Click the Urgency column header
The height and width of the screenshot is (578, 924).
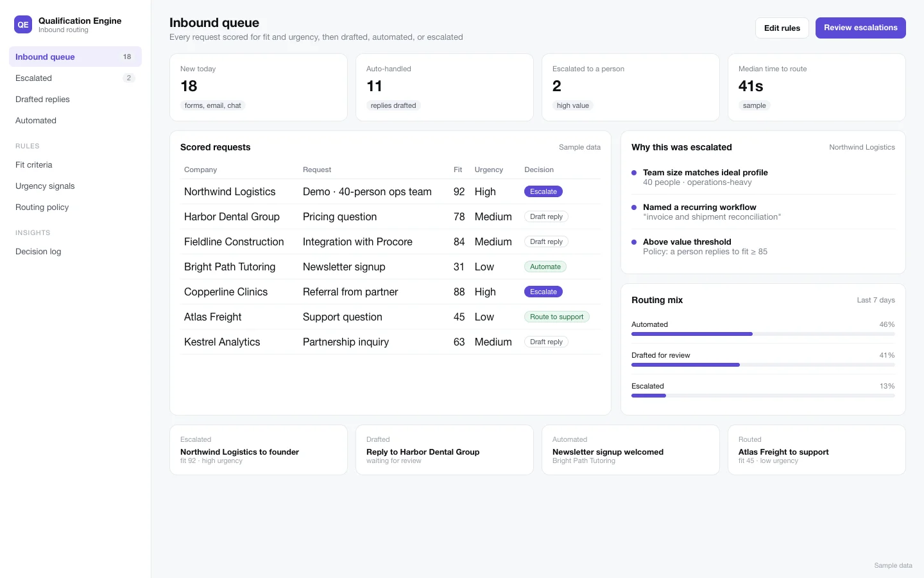(489, 170)
